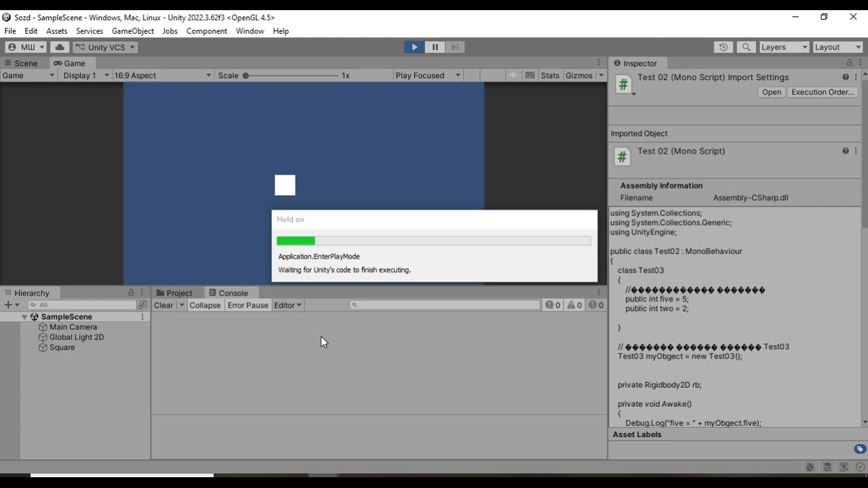Open the 16:9 Aspect dropdown

pos(163,75)
